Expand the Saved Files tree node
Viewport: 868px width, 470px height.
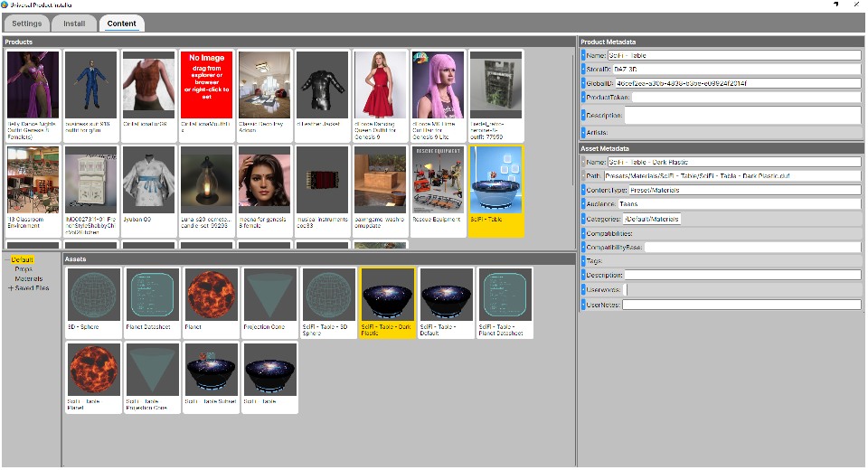[x=10, y=288]
